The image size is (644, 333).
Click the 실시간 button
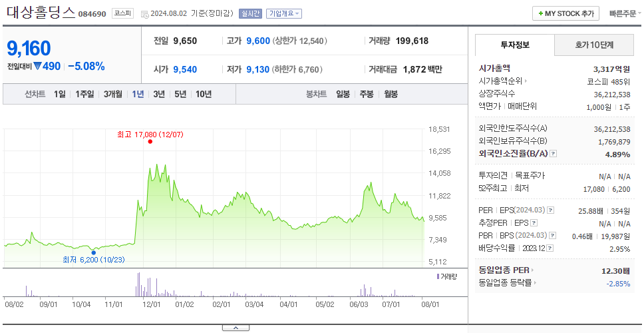(x=250, y=13)
